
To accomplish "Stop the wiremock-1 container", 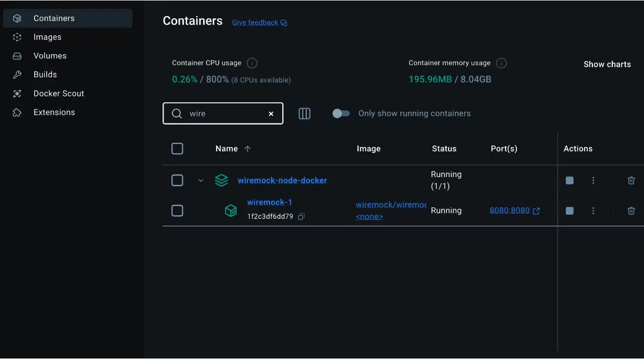I will (x=569, y=211).
